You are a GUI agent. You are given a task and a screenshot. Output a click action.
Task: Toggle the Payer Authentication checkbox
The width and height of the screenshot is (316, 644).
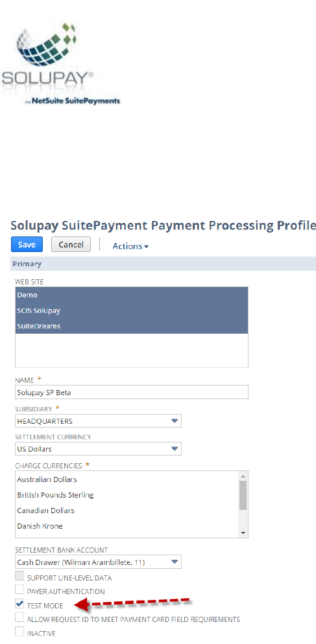(19, 591)
